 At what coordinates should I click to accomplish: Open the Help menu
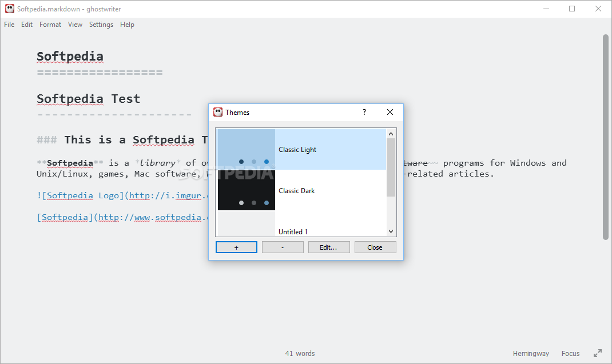pos(127,25)
